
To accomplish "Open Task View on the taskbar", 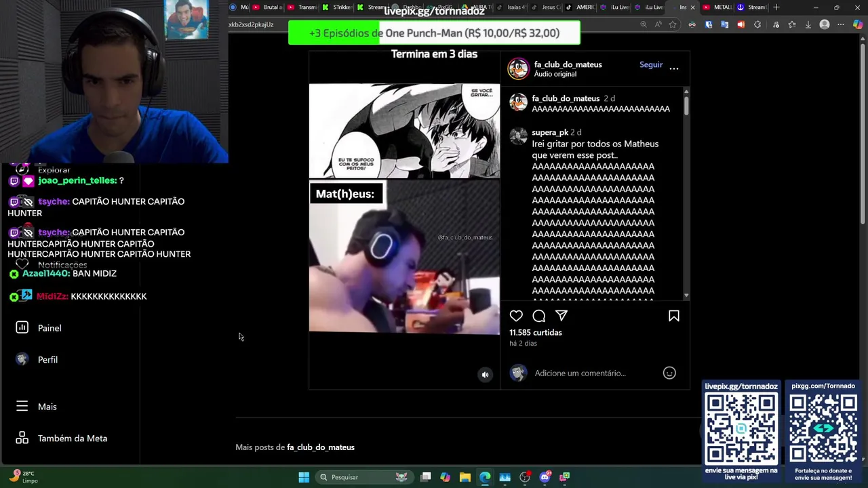I will pos(425,477).
